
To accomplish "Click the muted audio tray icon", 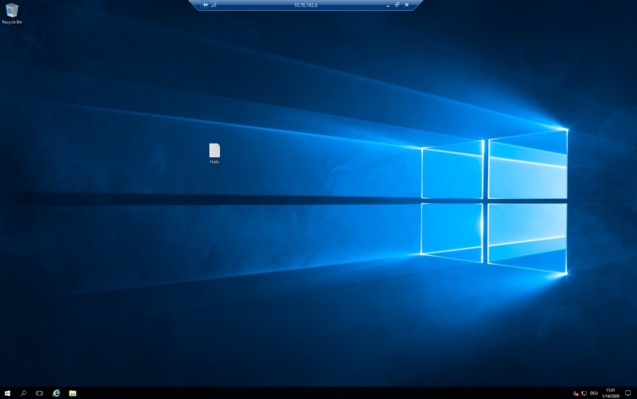I will tap(576, 393).
